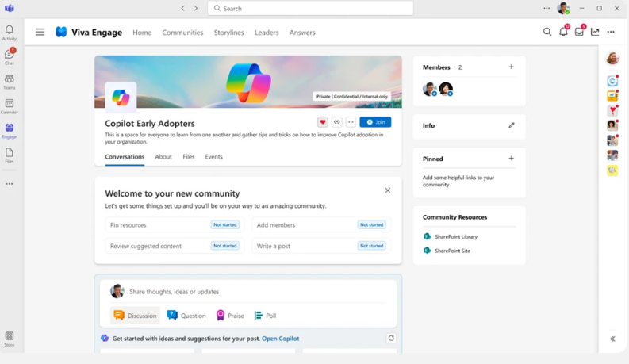
Task: Click the Teams search box
Action: 310,8
